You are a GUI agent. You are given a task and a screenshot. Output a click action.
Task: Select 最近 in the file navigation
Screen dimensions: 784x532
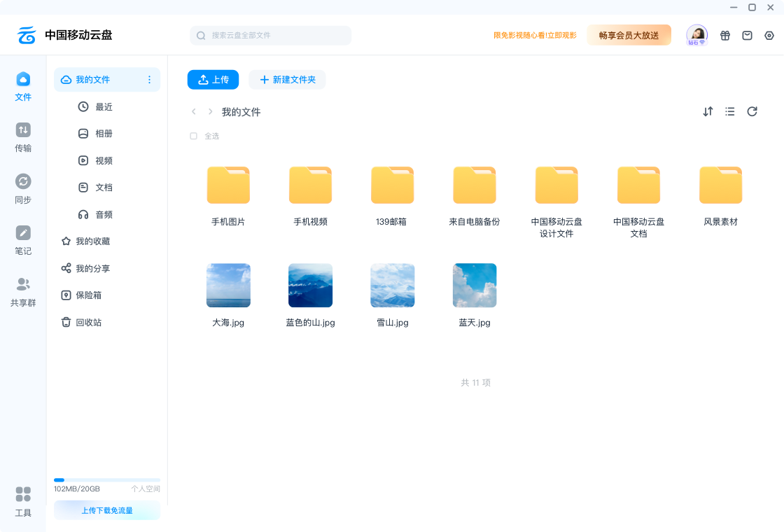pos(104,107)
